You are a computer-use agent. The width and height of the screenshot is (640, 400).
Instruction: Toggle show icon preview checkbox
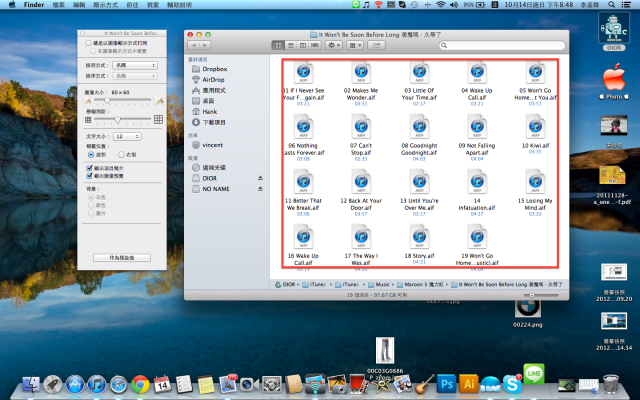(x=89, y=176)
